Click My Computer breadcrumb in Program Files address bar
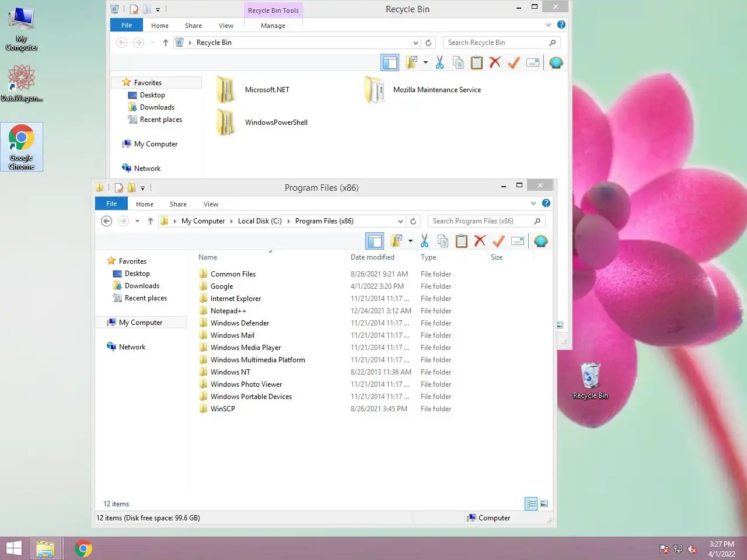Image resolution: width=747 pixels, height=560 pixels. 203,221
